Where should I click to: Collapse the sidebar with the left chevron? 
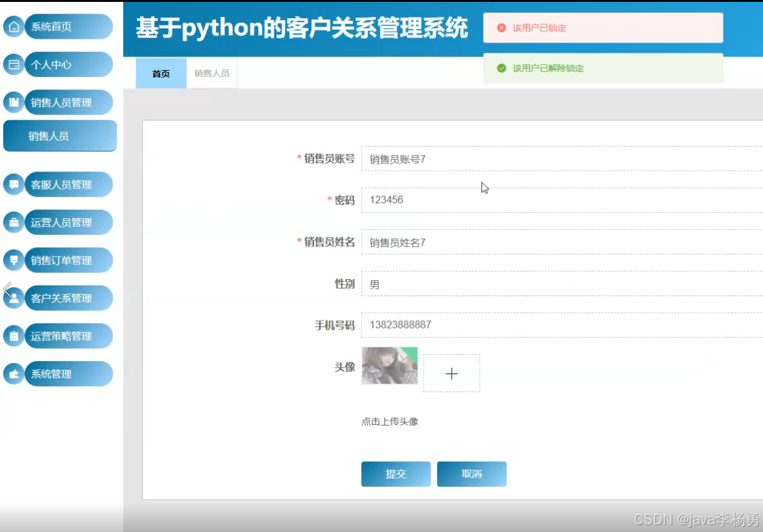(x=7, y=289)
